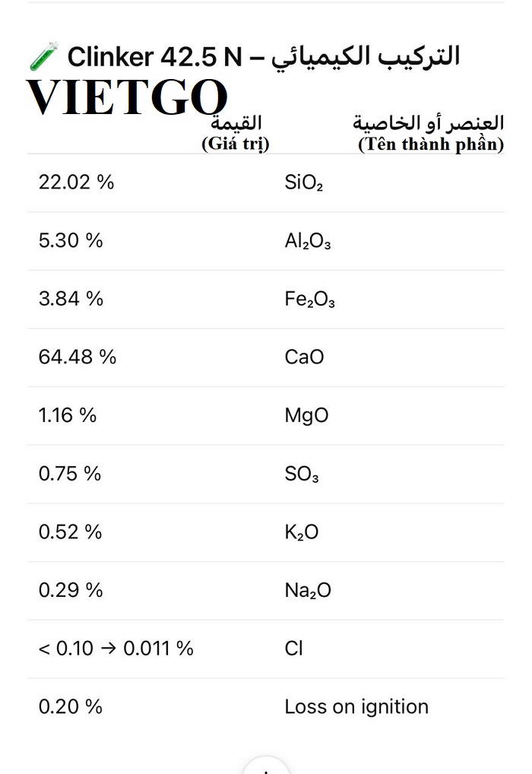The height and width of the screenshot is (774, 532).
Task: Click the K₂O component cell
Action: 301,532
